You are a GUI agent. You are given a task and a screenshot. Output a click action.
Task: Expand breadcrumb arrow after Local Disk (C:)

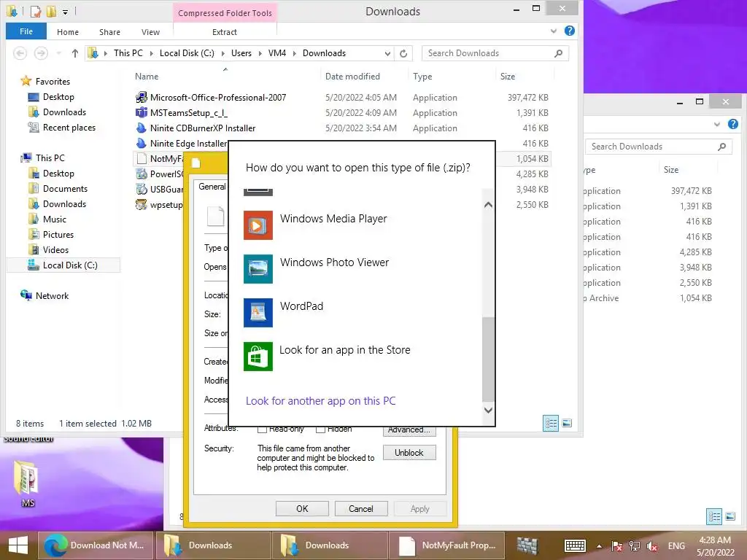coord(222,53)
